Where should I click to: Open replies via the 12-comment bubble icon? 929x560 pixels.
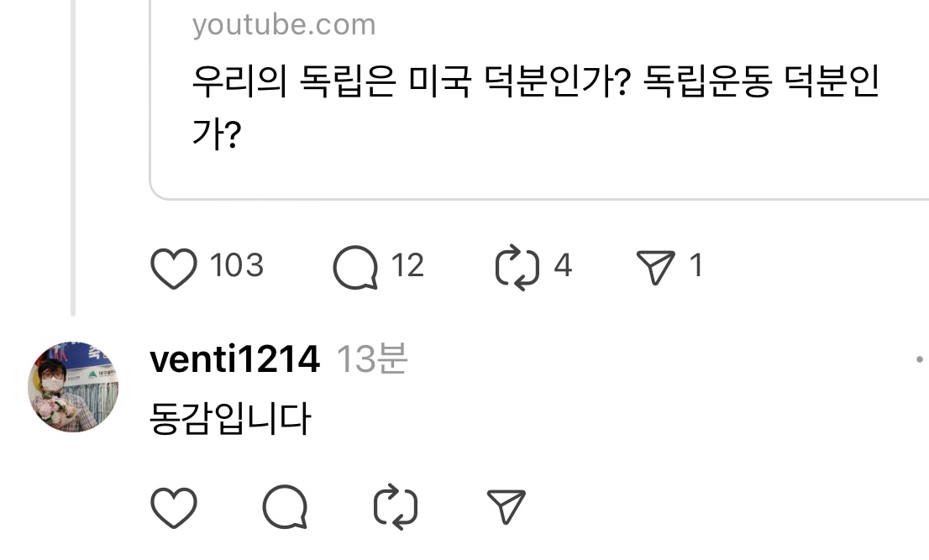click(x=355, y=268)
